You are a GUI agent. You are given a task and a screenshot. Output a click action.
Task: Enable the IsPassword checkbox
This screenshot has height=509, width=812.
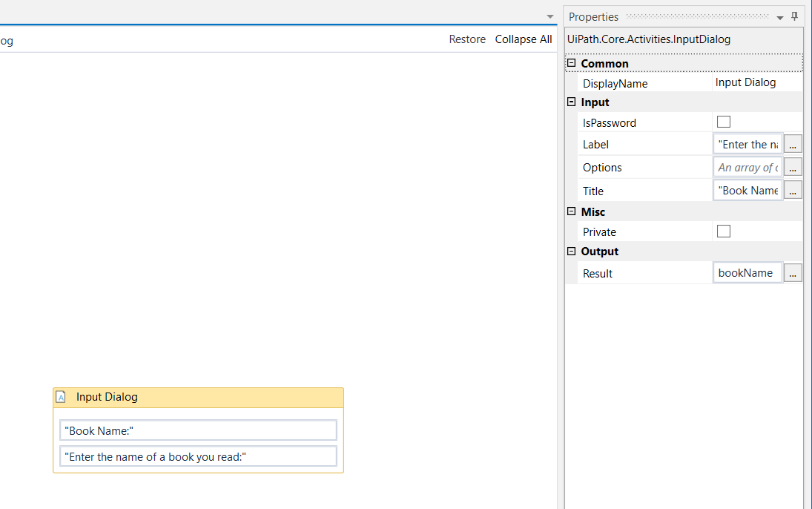[724, 122]
